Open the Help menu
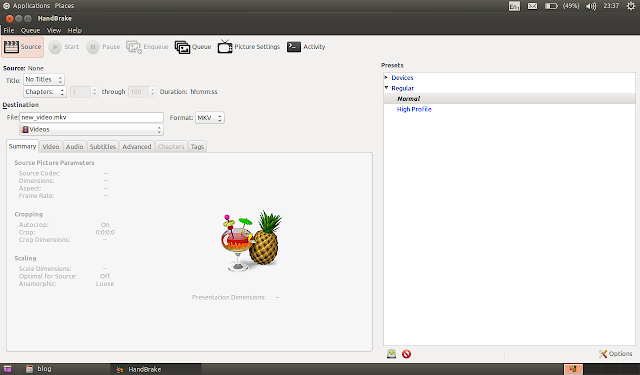 pos(75,30)
